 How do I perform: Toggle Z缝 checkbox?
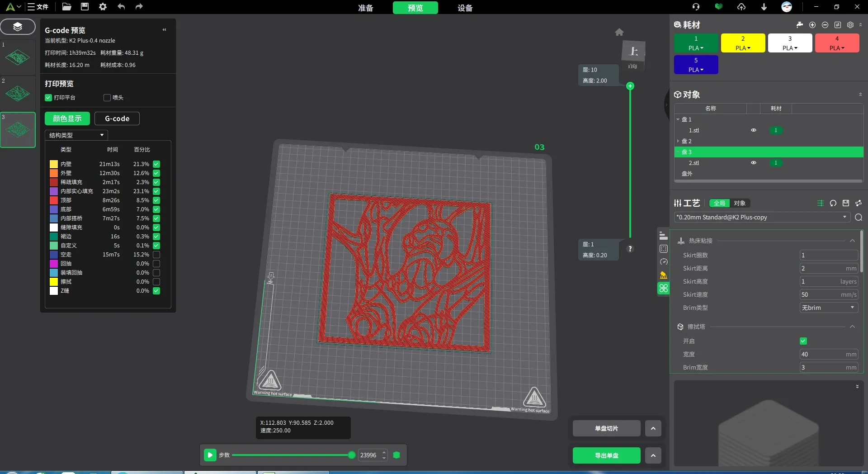(156, 291)
